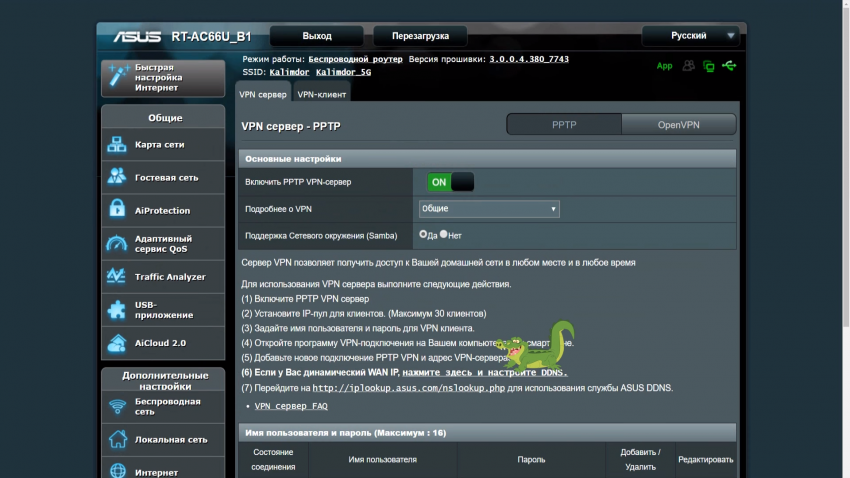
Task: Click the Адаптивный сервис QoS label
Action: 163,244
